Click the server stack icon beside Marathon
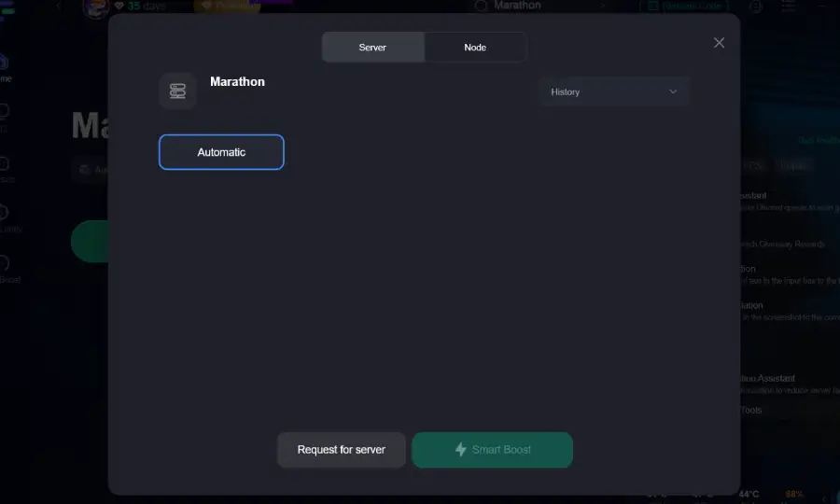The height and width of the screenshot is (504, 840). [x=177, y=91]
